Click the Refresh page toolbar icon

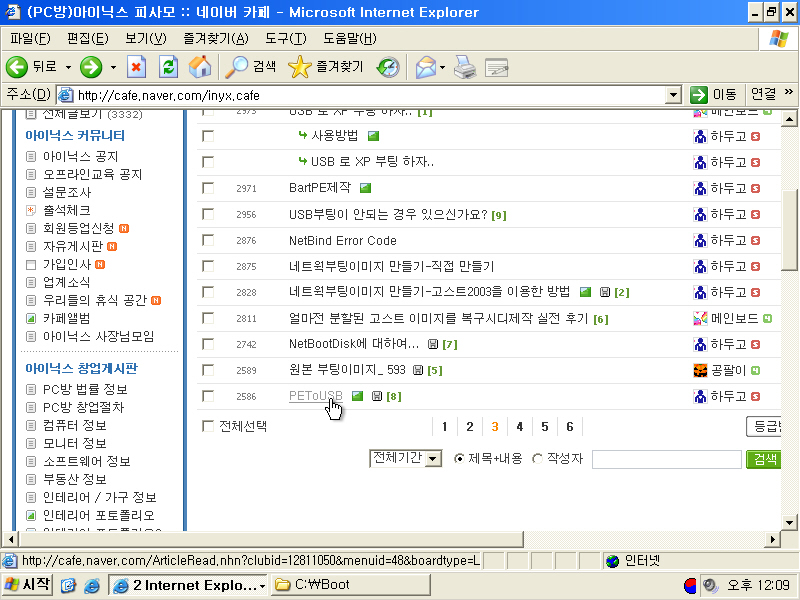click(x=169, y=67)
